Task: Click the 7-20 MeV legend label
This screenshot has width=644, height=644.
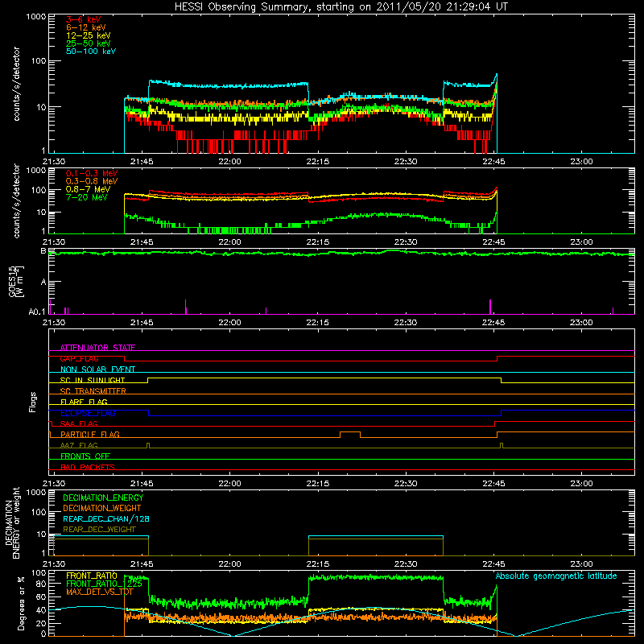Action: coord(86,197)
